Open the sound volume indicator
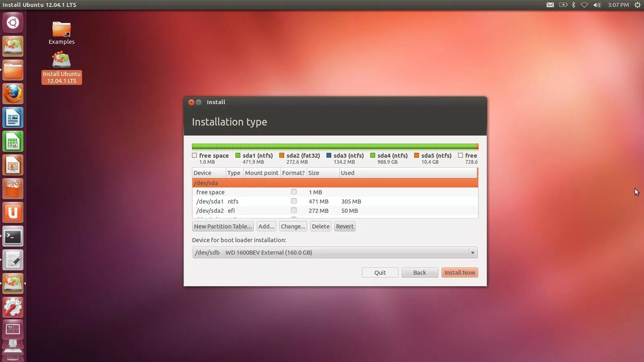 (x=597, y=5)
